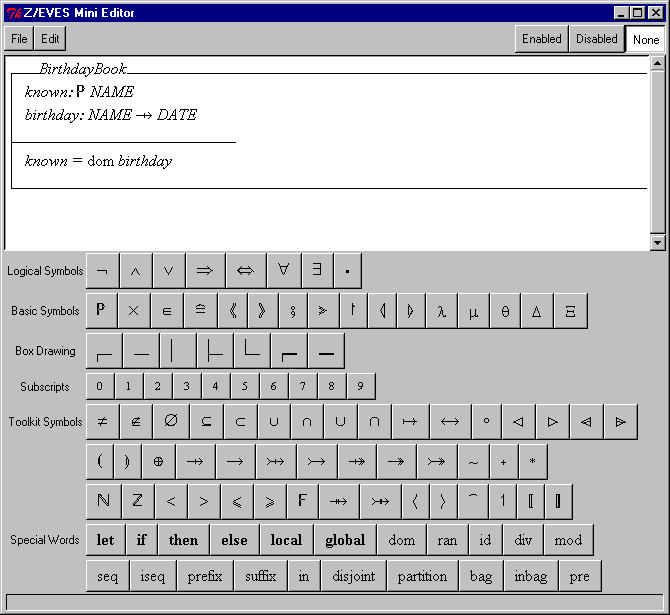Select the Disabled mode option

pyautogui.click(x=596, y=39)
